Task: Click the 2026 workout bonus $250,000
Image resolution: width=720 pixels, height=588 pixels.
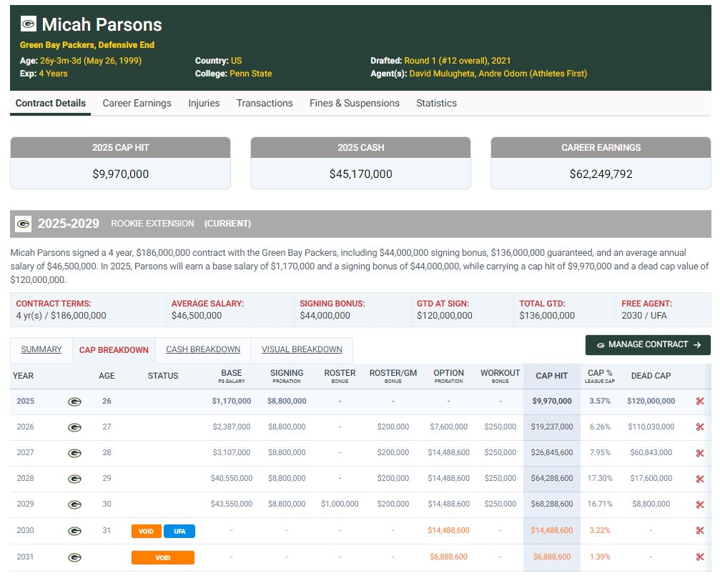Action: [x=500, y=427]
